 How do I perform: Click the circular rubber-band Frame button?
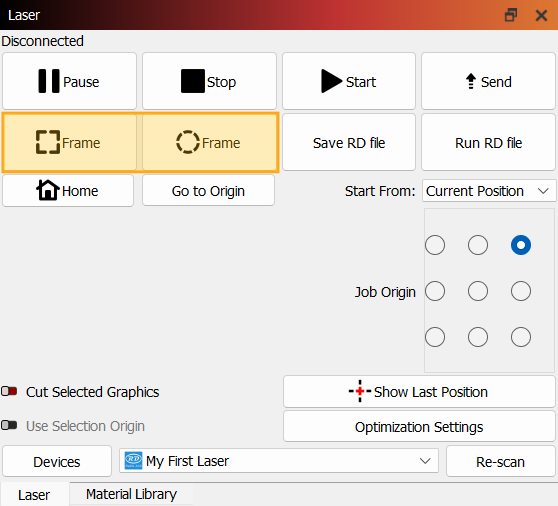209,142
